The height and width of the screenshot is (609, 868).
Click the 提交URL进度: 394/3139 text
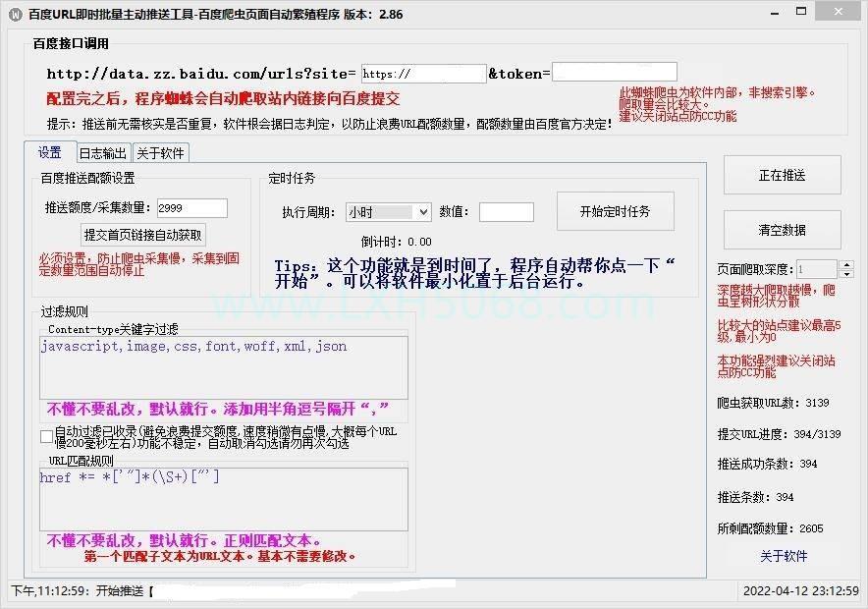click(779, 434)
